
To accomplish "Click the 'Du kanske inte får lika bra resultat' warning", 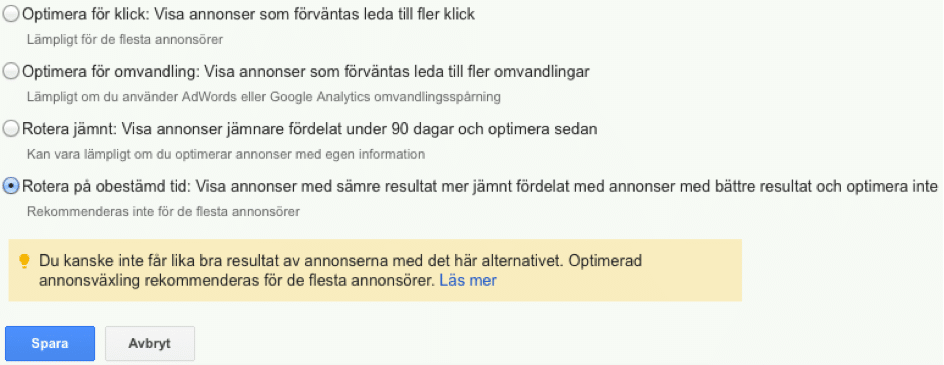I will click(x=341, y=261).
